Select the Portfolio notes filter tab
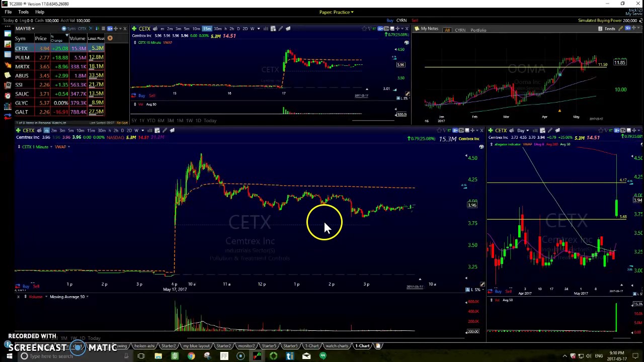The image size is (644, 362). (478, 30)
